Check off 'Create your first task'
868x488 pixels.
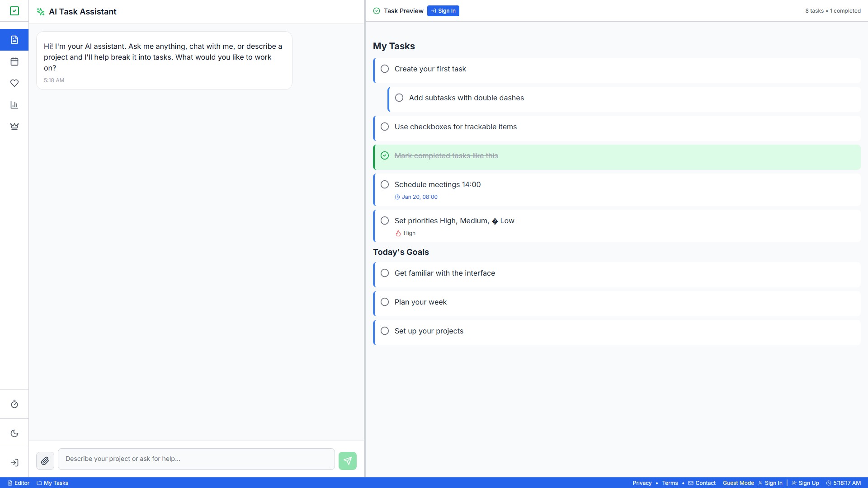click(385, 69)
